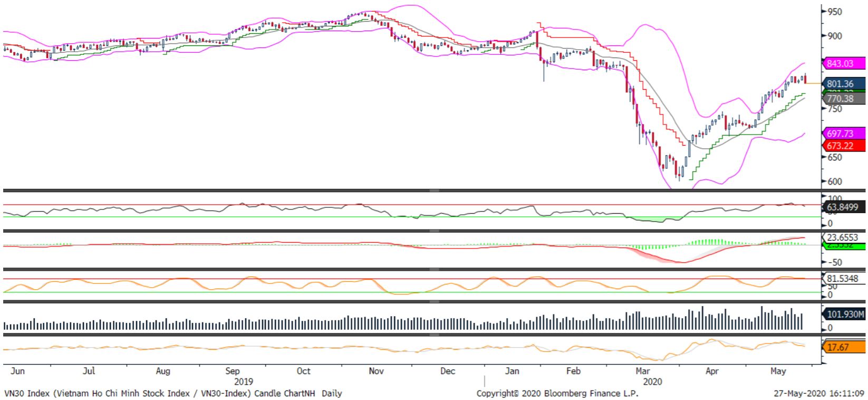Select the Feb month label on time axis
Screen dimensions: 868x400
coord(573,371)
